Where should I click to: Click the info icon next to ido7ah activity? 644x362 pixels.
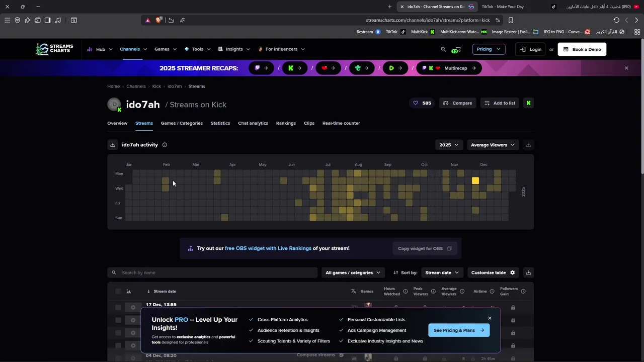tap(165, 145)
